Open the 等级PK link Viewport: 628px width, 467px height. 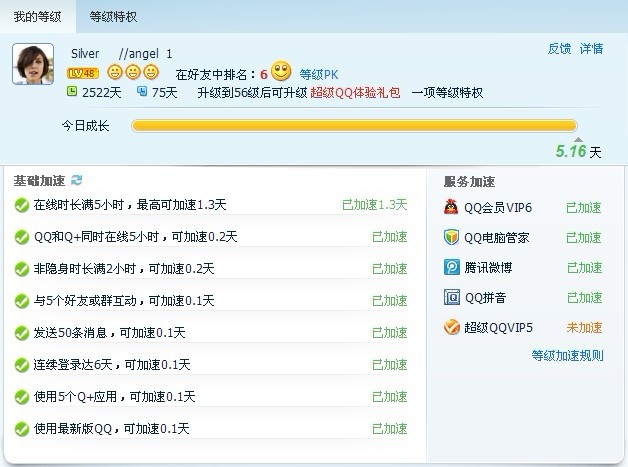pyautogui.click(x=319, y=74)
